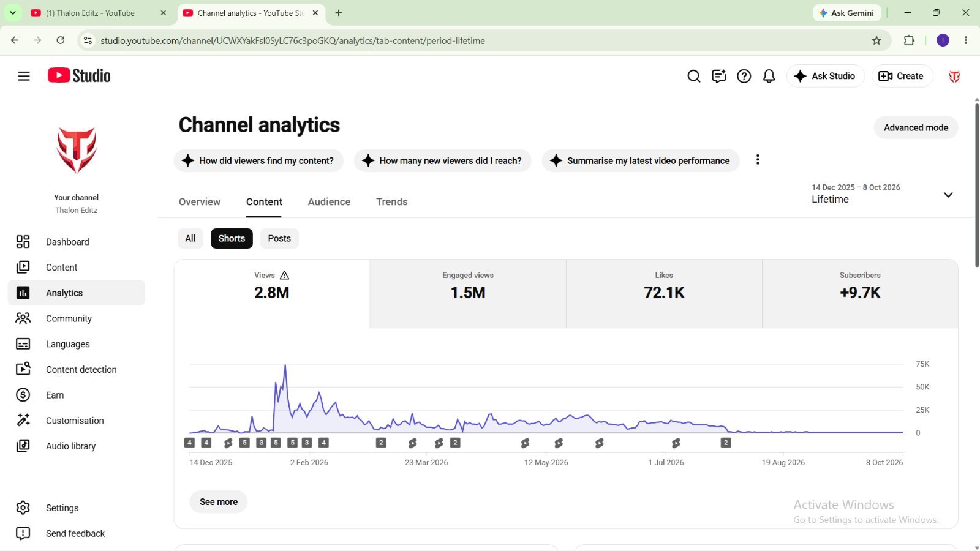Expand the Lifetime date range dropdown
The image size is (980, 551).
(x=882, y=194)
